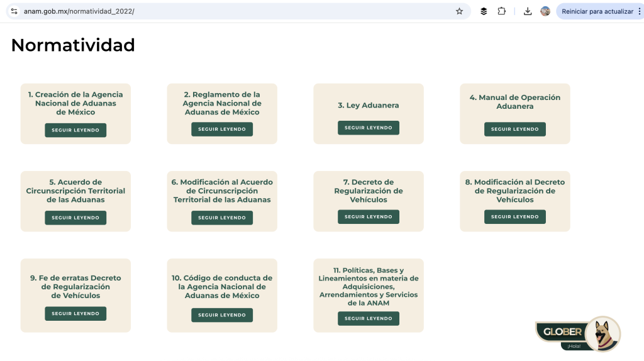Select title '1. Creación de la Agencia Nacional de Aduanas'
Viewport: 644px width, 361px height.
[x=75, y=103]
